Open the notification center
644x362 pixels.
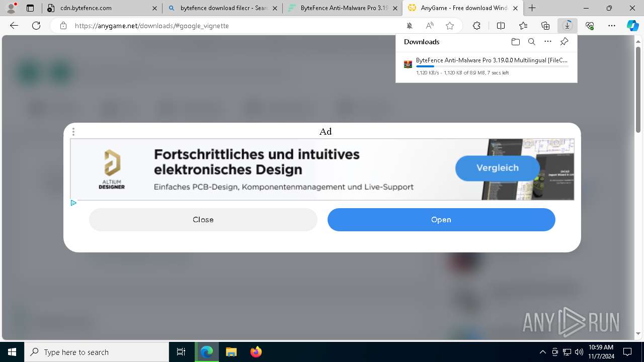627,352
